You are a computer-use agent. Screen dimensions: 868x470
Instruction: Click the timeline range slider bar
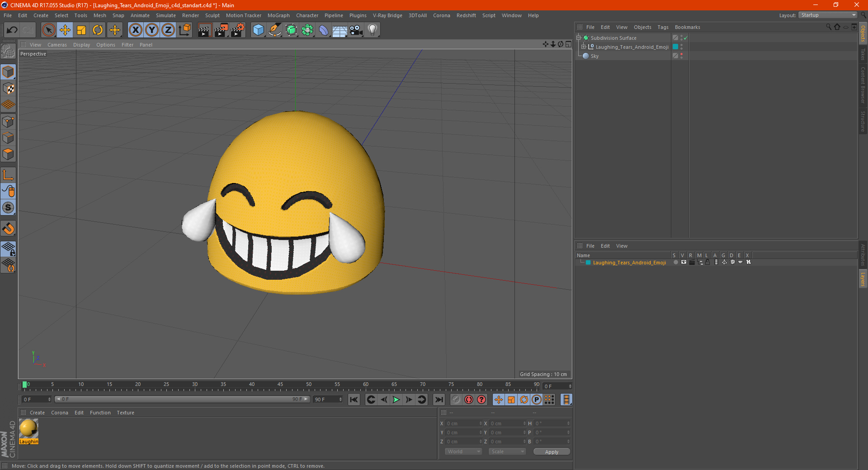[x=182, y=399]
